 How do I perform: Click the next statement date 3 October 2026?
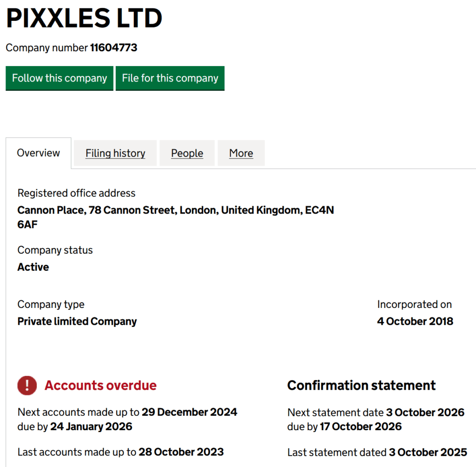pos(426,412)
